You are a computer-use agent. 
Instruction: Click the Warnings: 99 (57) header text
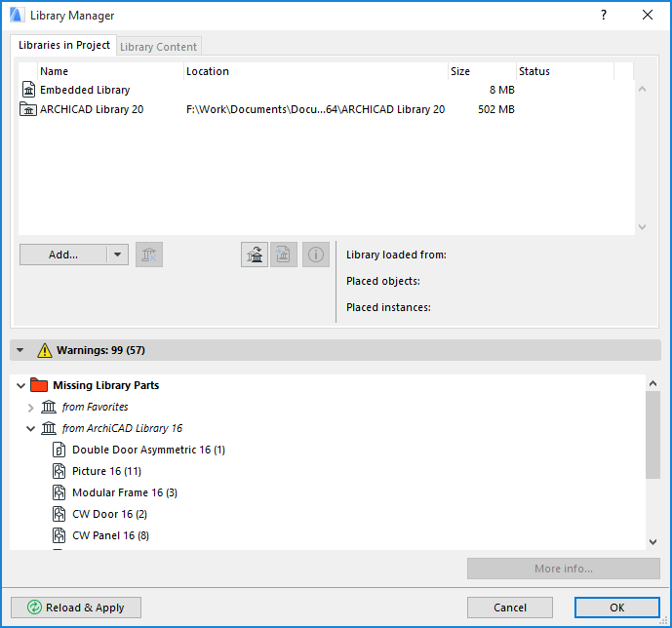[100, 350]
